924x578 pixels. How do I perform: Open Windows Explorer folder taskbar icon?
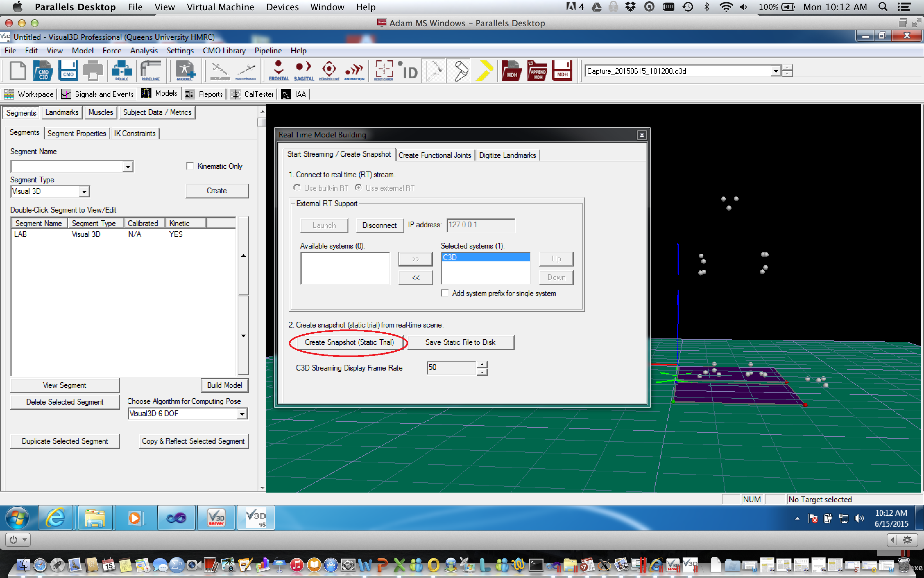click(x=95, y=518)
